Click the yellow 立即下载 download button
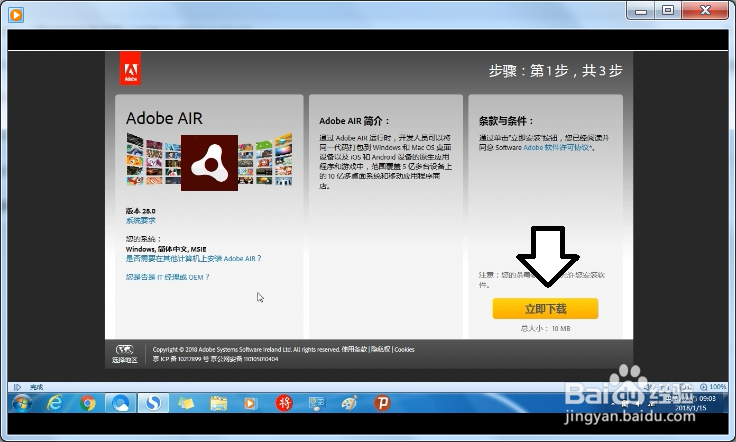Screen dimensions: 736x442 545,309
